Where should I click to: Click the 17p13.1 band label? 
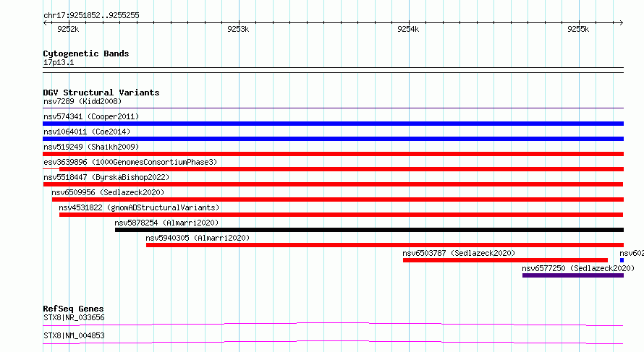click(x=59, y=63)
